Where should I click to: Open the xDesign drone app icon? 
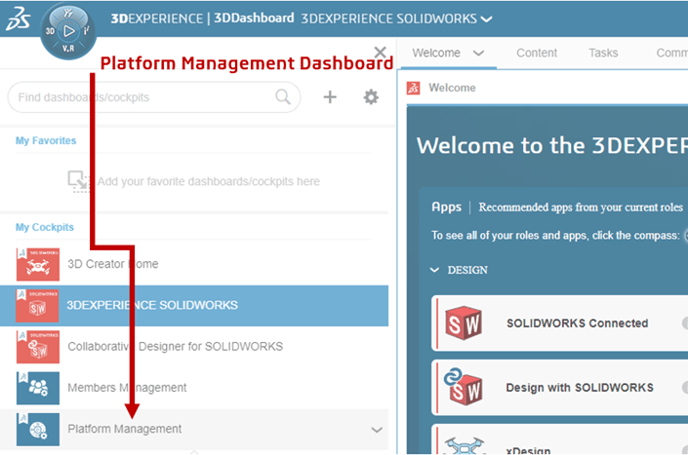coord(464,445)
